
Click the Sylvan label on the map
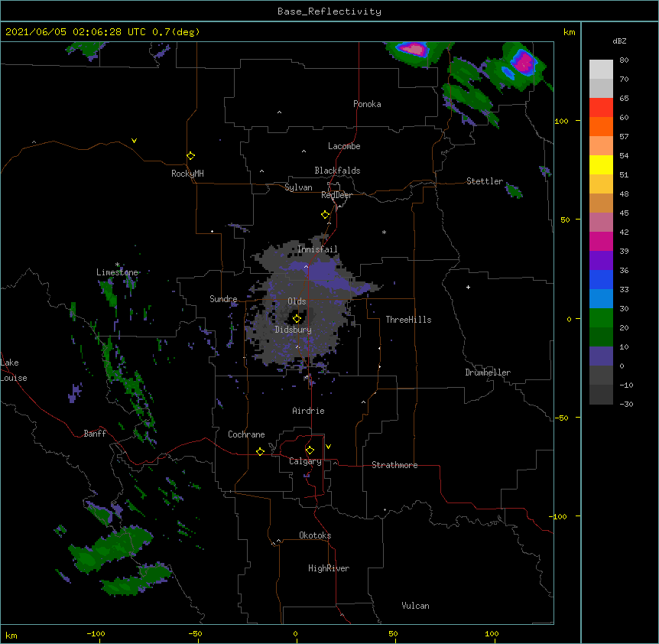(298, 187)
